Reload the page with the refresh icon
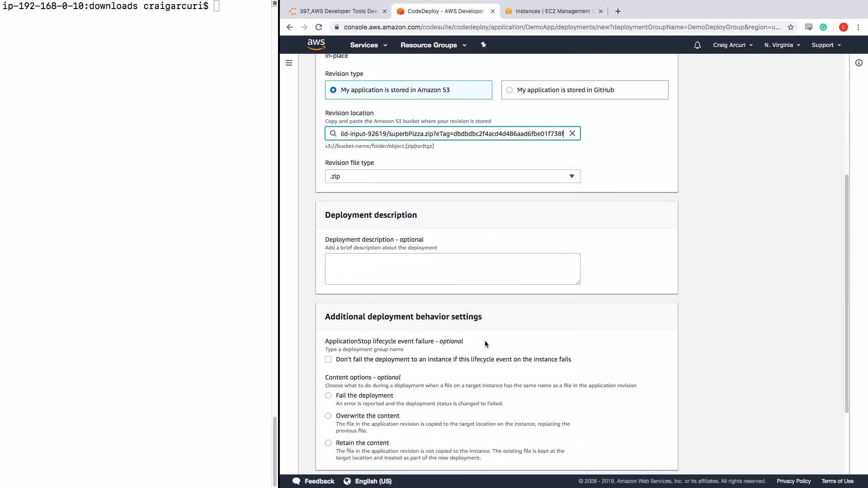This screenshot has width=868, height=488. [x=319, y=27]
